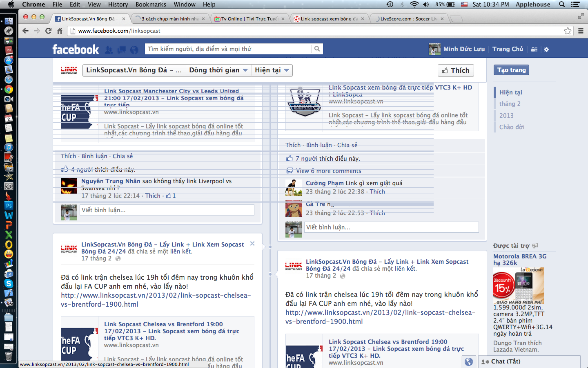Open the Chrome File menu
This screenshot has height=368, width=588.
(57, 4)
